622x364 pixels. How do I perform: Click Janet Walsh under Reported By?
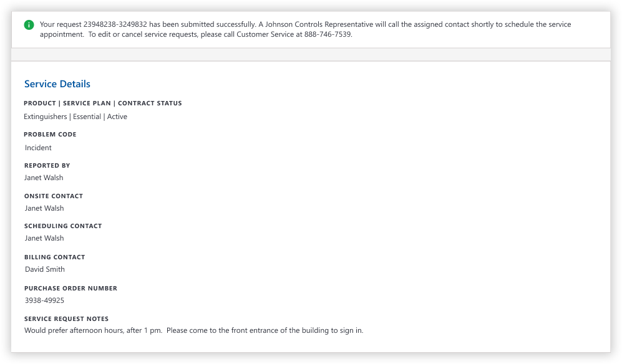[x=44, y=178]
